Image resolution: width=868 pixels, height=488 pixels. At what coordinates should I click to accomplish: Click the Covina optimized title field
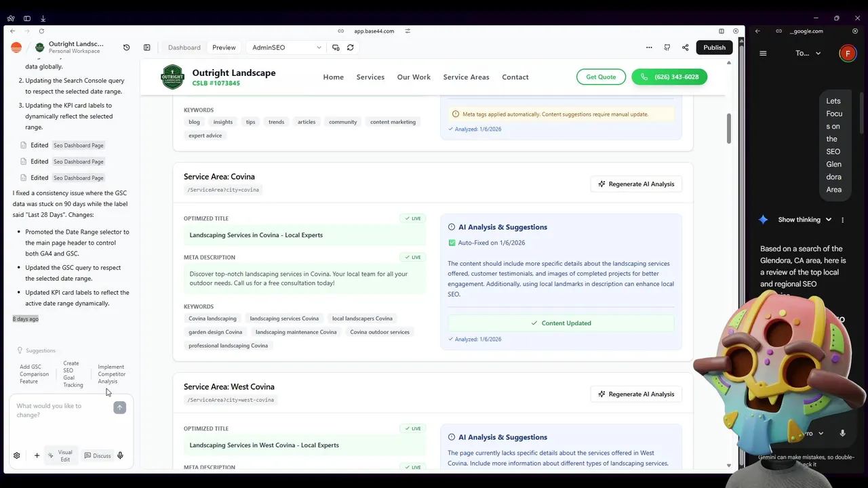(x=304, y=235)
